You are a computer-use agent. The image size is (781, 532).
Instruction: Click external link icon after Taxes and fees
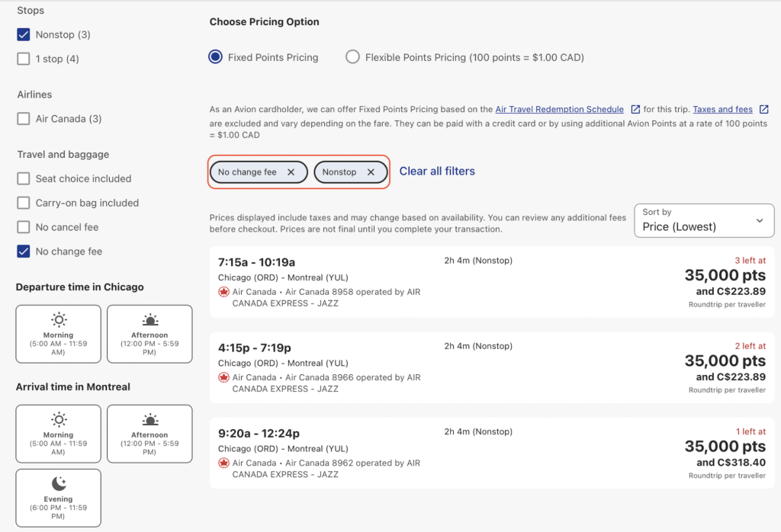(x=763, y=110)
